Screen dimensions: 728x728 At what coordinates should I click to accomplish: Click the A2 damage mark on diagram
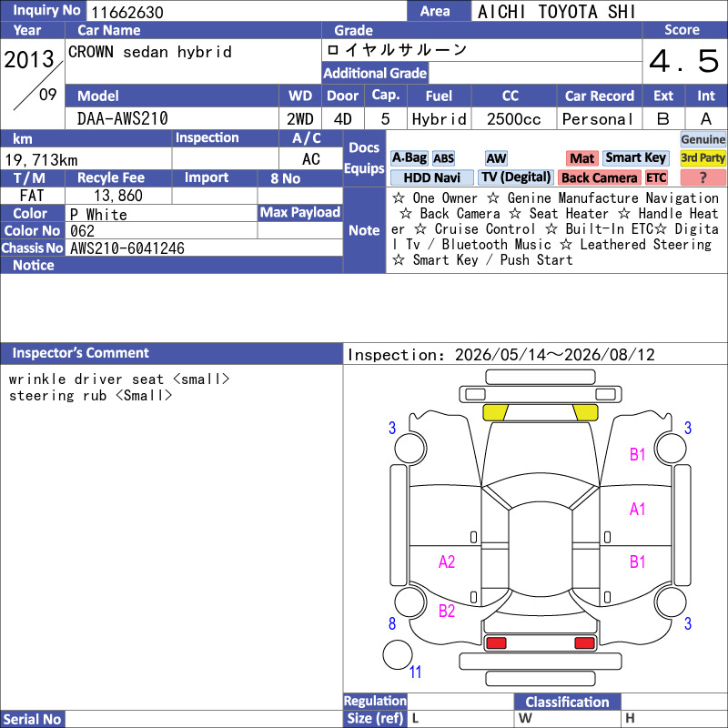pyautogui.click(x=447, y=561)
